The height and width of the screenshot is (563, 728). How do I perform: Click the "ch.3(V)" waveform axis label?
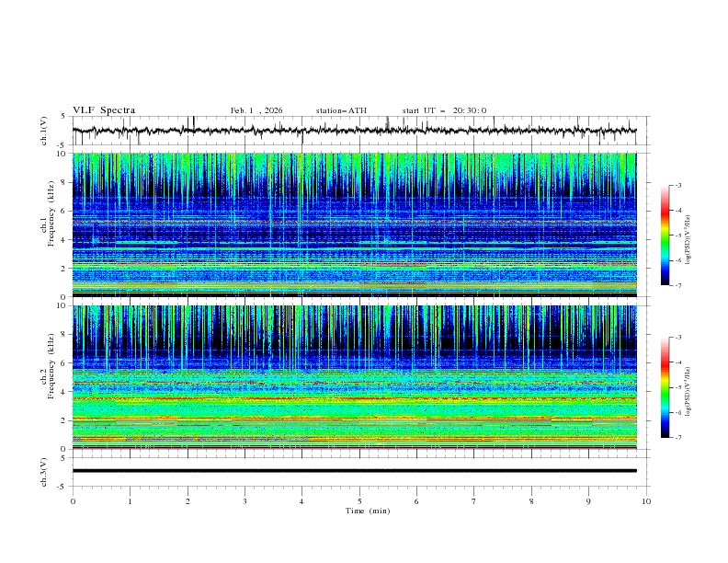coord(44,472)
